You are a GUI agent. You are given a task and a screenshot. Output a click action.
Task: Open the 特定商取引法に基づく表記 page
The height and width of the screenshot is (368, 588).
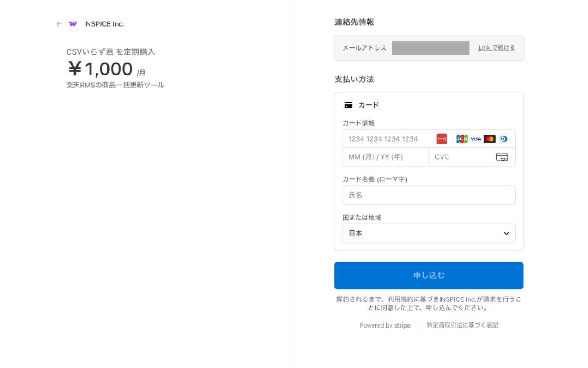click(462, 325)
